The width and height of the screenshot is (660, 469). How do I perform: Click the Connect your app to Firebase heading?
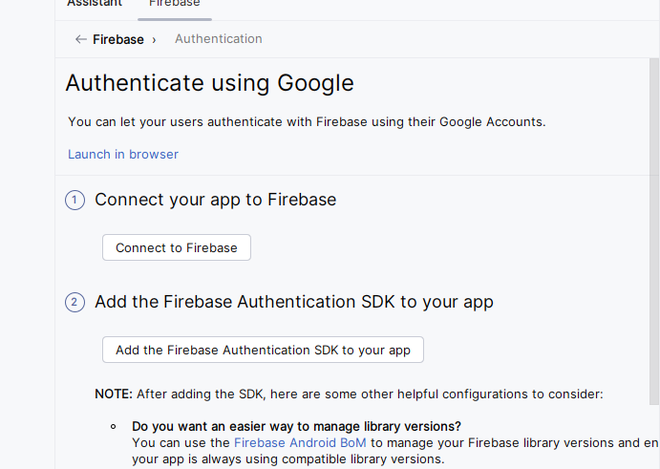215,200
